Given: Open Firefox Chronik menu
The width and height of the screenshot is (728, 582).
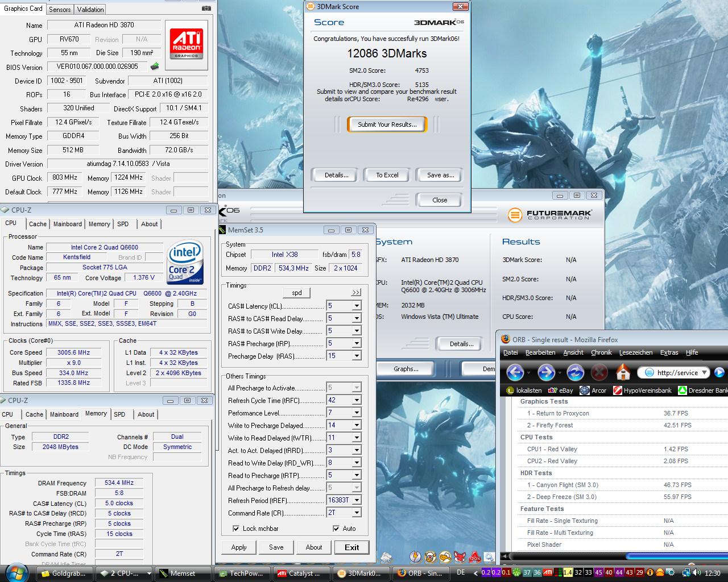Looking at the screenshot, I should click(x=601, y=352).
